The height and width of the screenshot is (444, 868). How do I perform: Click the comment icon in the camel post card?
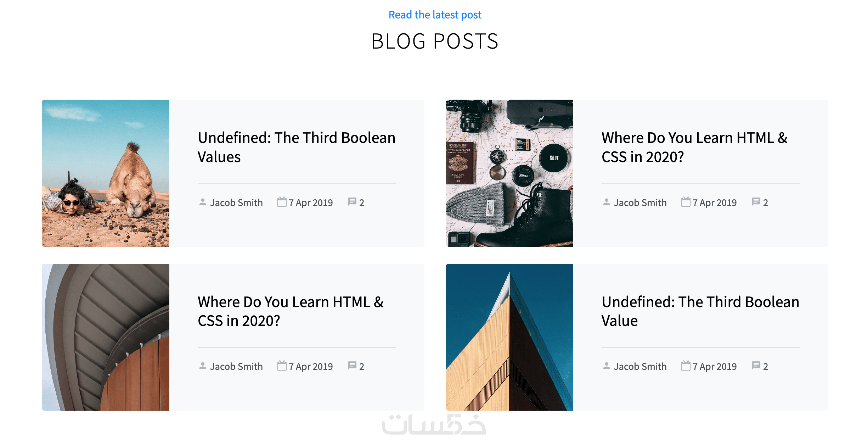352,202
